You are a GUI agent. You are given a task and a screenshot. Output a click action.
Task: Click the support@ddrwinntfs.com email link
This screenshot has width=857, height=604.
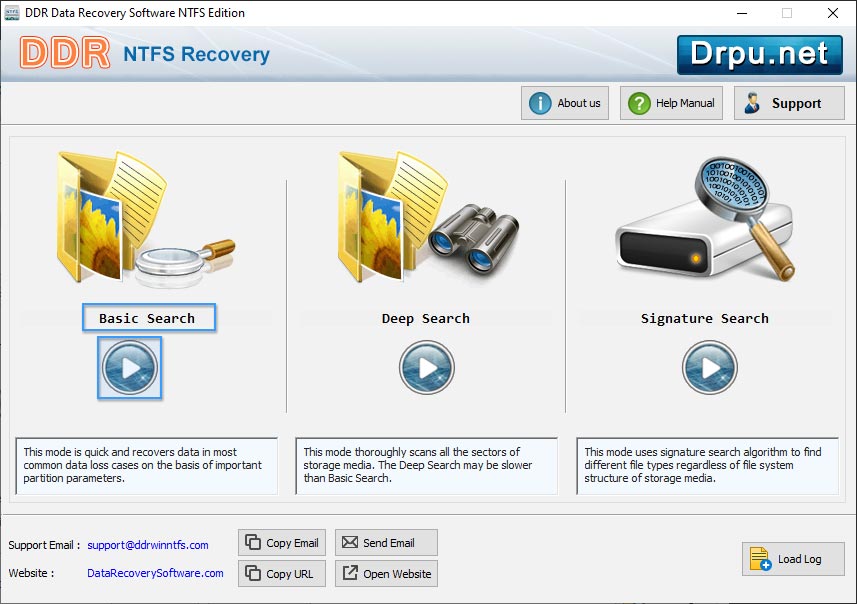coord(148,545)
